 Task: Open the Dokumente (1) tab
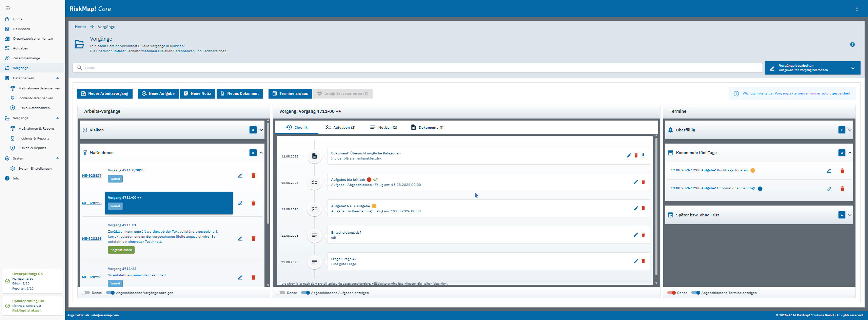point(427,128)
